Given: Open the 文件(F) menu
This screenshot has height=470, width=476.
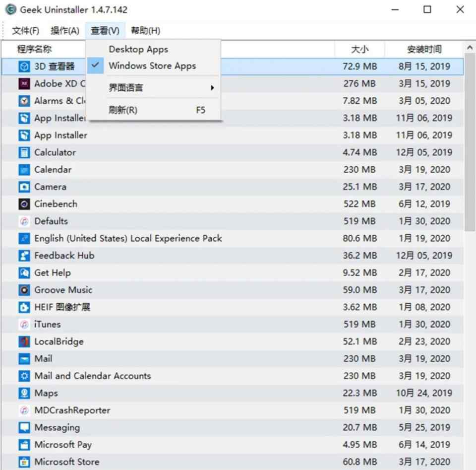Looking at the screenshot, I should coord(25,30).
